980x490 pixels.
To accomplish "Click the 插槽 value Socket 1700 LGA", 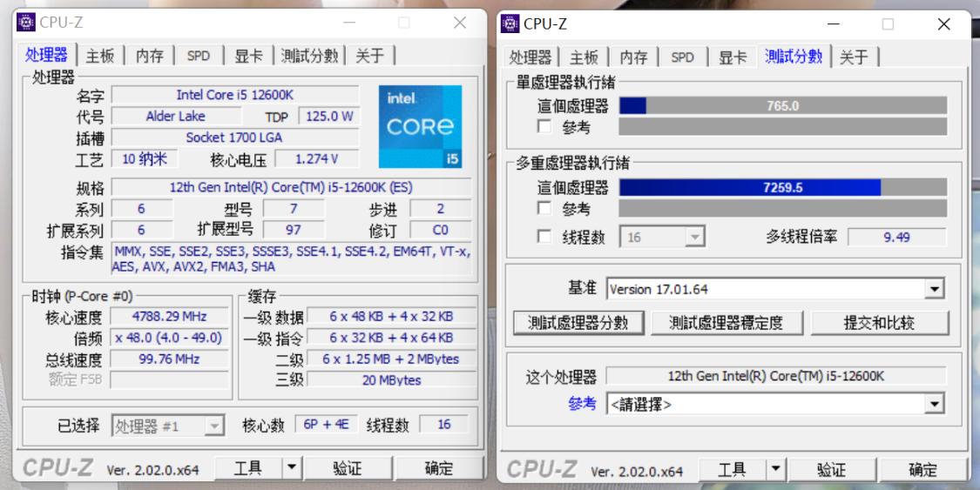I will pos(235,138).
